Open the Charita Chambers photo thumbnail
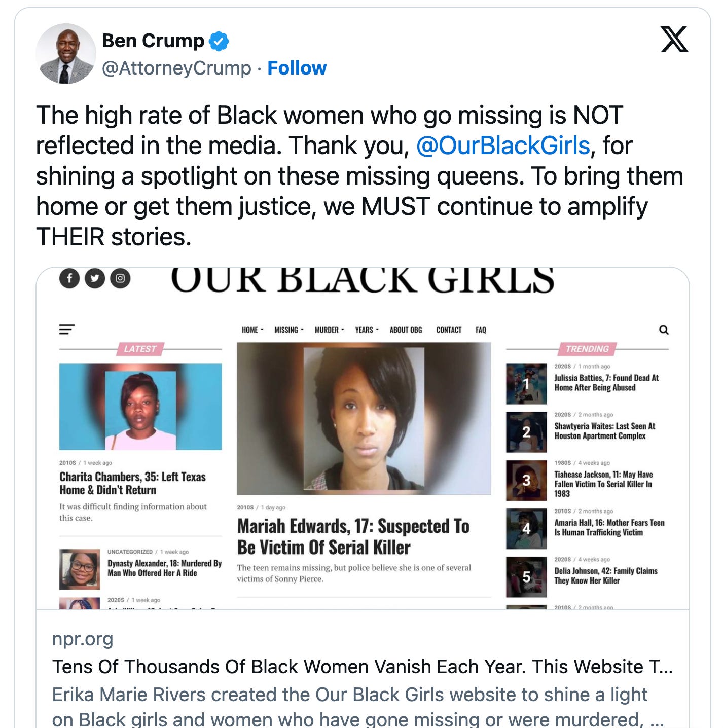 tap(140, 407)
